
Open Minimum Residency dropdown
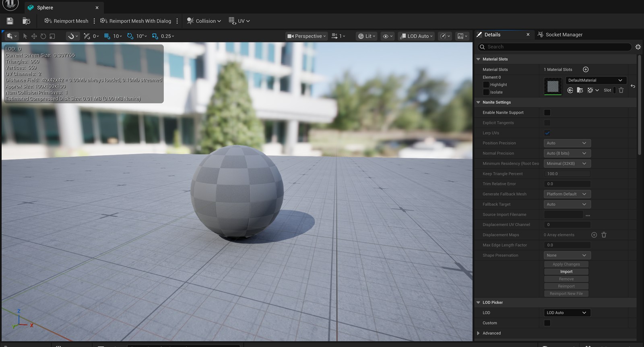pos(567,163)
